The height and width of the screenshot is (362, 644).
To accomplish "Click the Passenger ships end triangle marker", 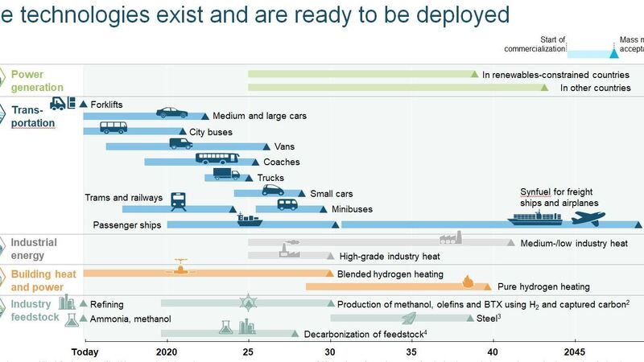I will coord(335,224).
